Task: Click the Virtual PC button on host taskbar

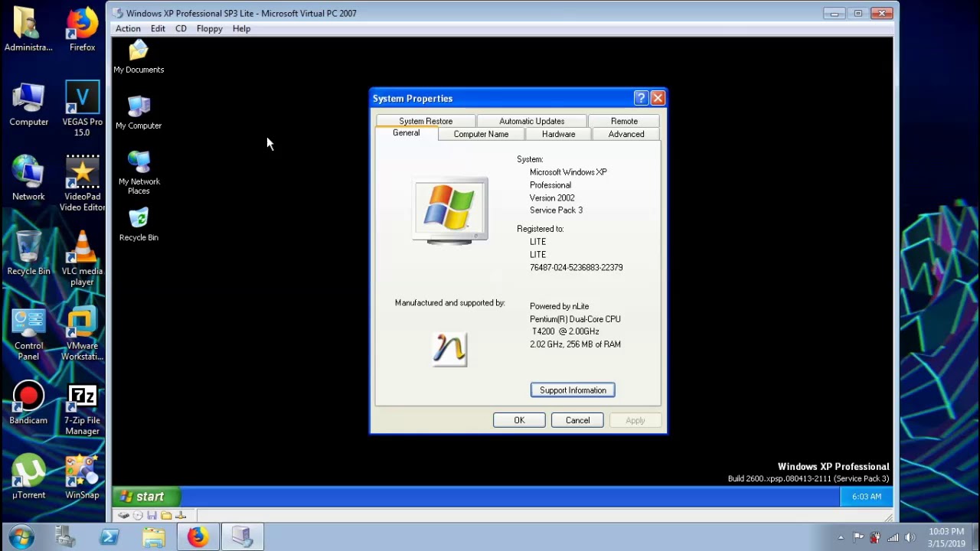Action: (x=243, y=537)
